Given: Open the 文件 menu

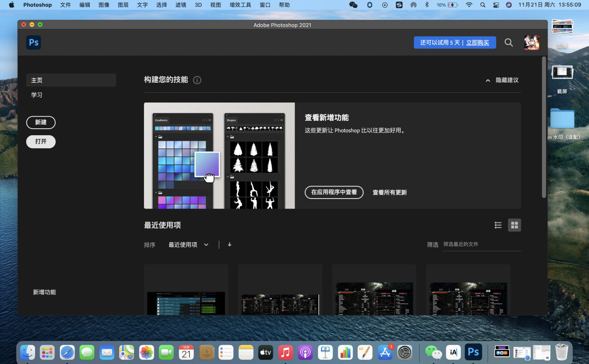Looking at the screenshot, I should [x=65, y=5].
